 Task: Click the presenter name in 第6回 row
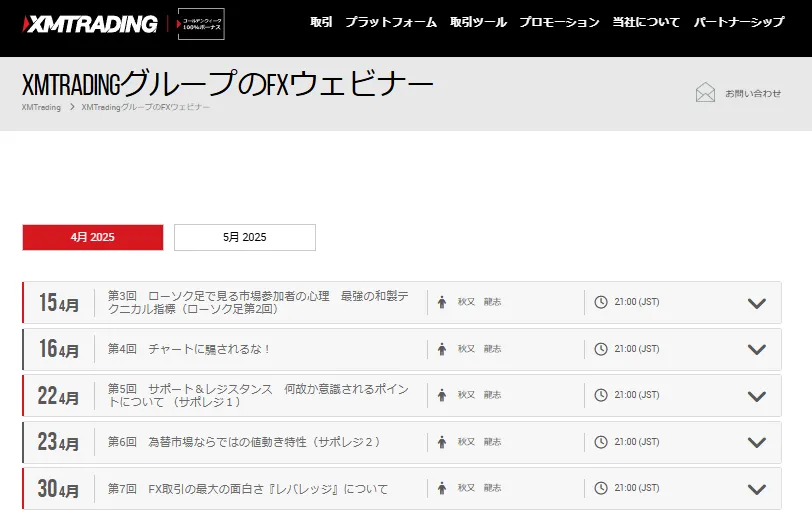coord(480,442)
